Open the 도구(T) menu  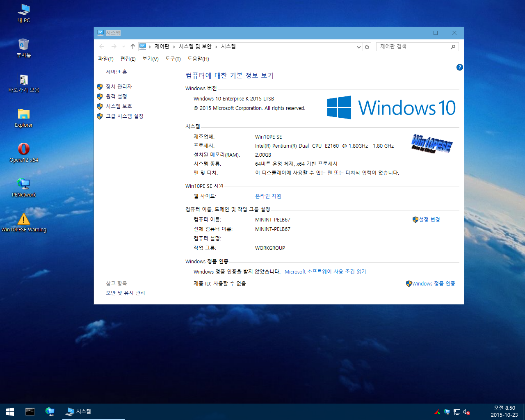pos(173,59)
